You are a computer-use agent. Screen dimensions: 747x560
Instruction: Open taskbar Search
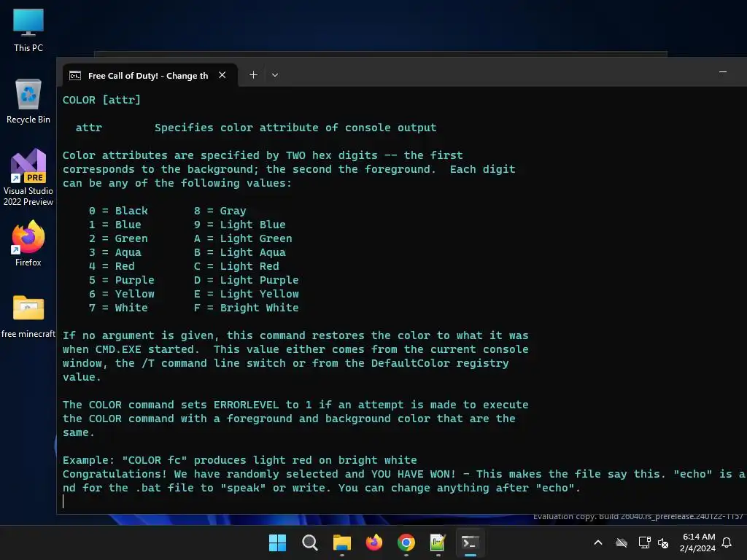point(309,542)
